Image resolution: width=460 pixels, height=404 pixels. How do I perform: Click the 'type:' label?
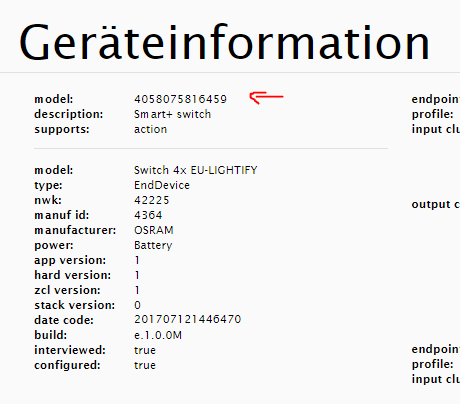tap(48, 185)
